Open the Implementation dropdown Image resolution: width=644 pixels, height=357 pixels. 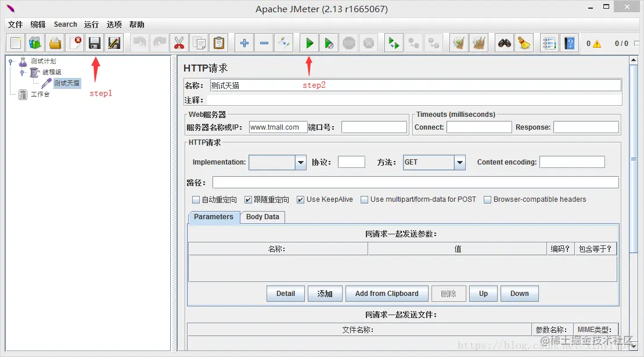[x=301, y=162]
